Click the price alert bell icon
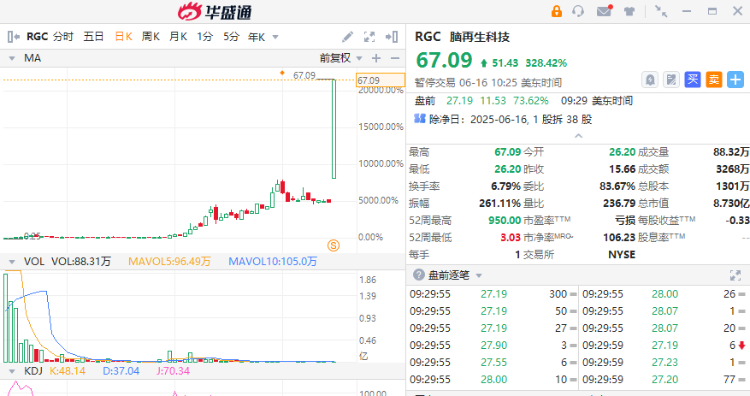Viewport: 750px width, 396px height. (x=650, y=79)
